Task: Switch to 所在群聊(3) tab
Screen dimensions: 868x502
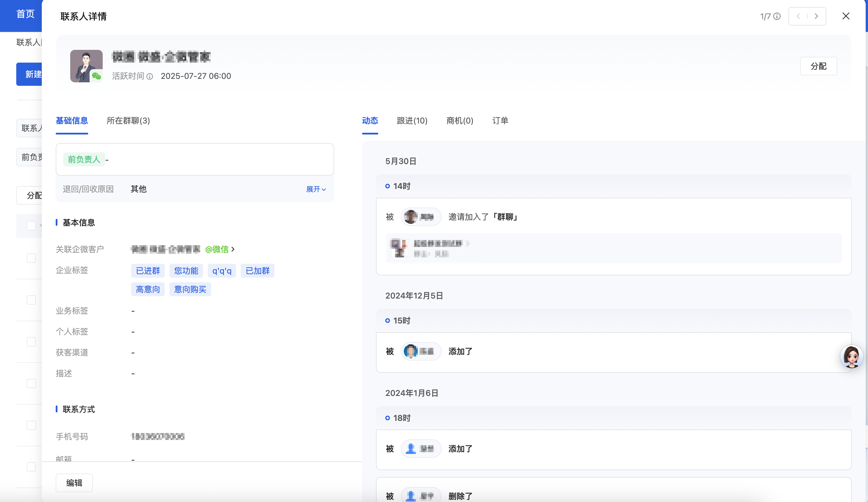Action: pyautogui.click(x=128, y=121)
